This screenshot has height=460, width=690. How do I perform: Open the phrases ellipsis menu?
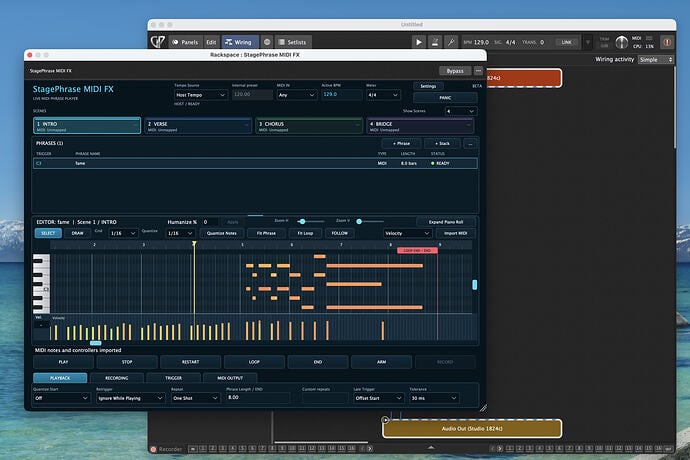click(470, 144)
